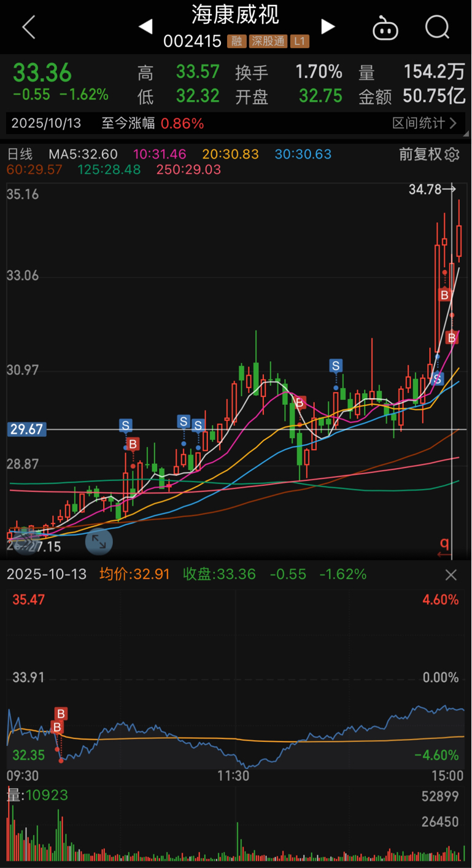Viewport: 472px width, 868px height.
Task: Tap the current price 33.36
Action: pos(42,72)
